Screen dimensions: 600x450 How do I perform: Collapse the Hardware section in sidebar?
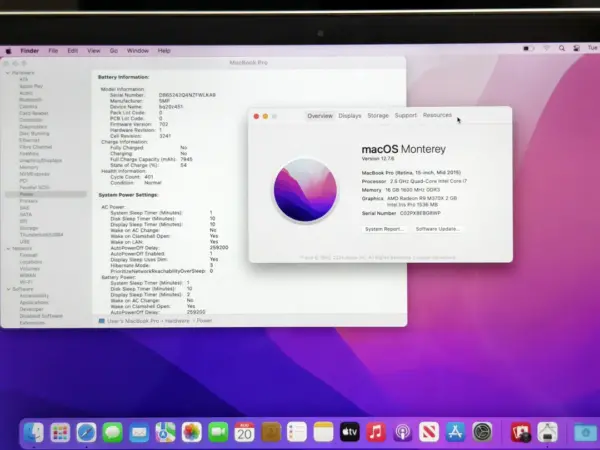pos(8,73)
